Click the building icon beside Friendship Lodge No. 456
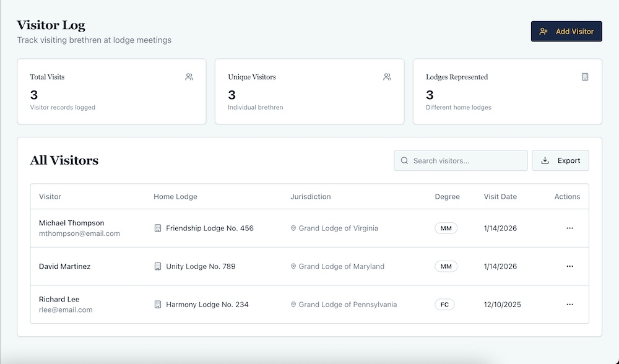The width and height of the screenshot is (619, 364). click(158, 228)
